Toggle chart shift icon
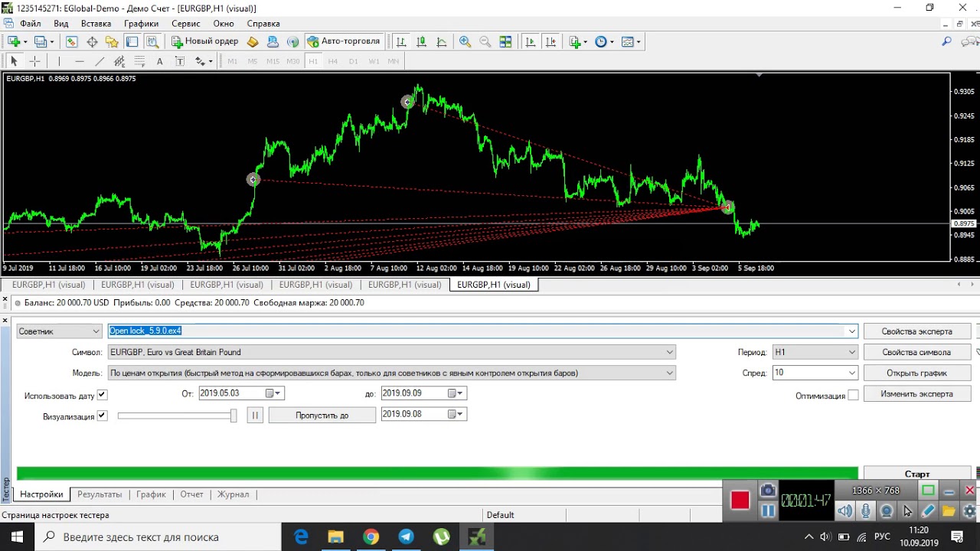The image size is (980, 551). [550, 42]
